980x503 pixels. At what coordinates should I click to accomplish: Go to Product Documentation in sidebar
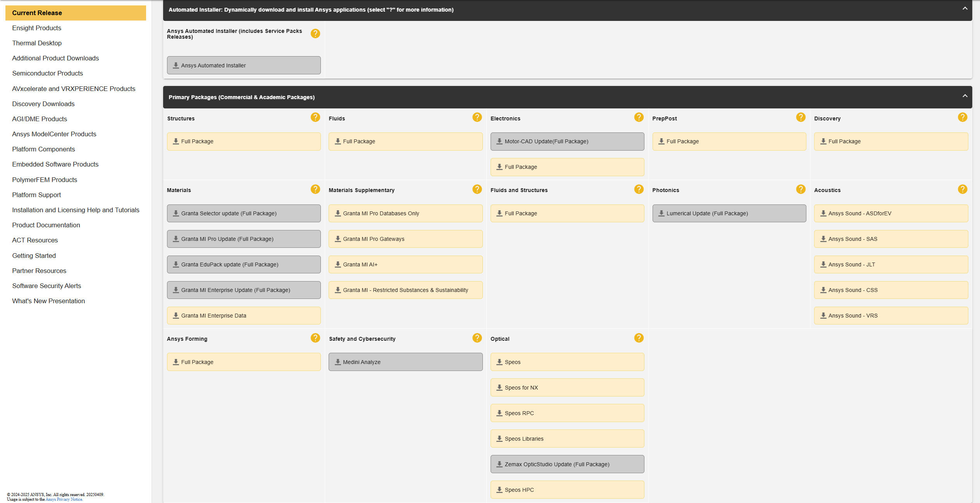coord(46,225)
